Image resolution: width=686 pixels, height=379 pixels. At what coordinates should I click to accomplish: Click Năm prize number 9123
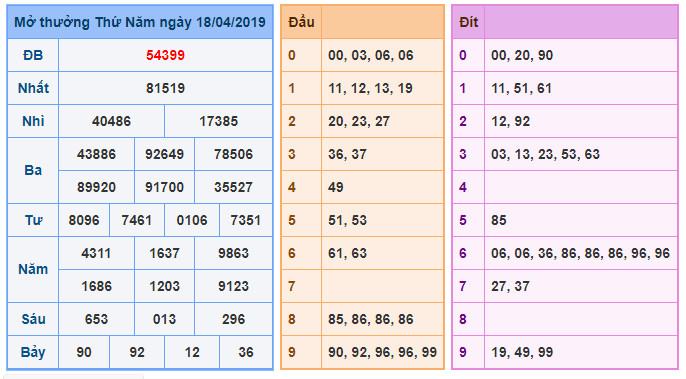click(x=233, y=286)
